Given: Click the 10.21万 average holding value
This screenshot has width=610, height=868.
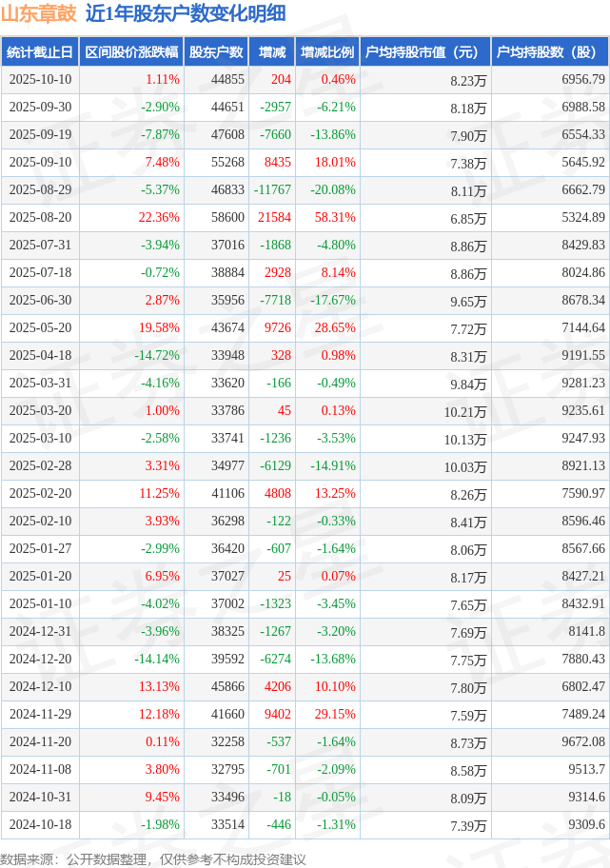Looking at the screenshot, I should coord(464,411).
